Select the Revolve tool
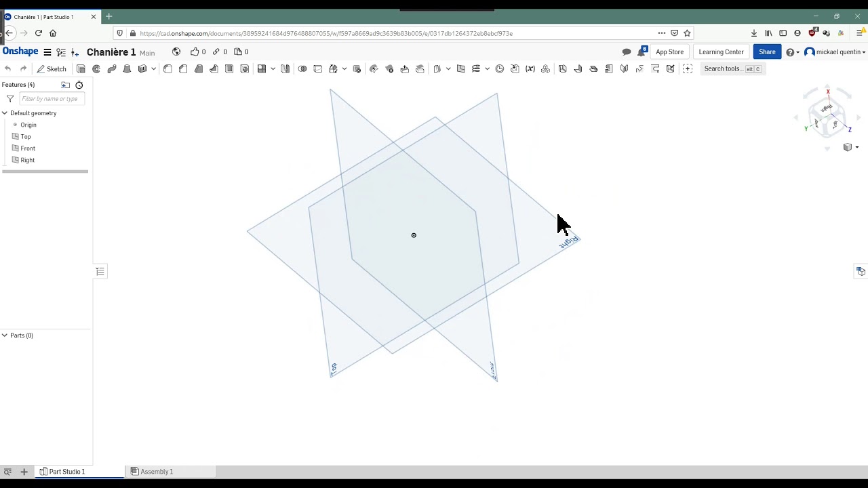 click(96, 68)
